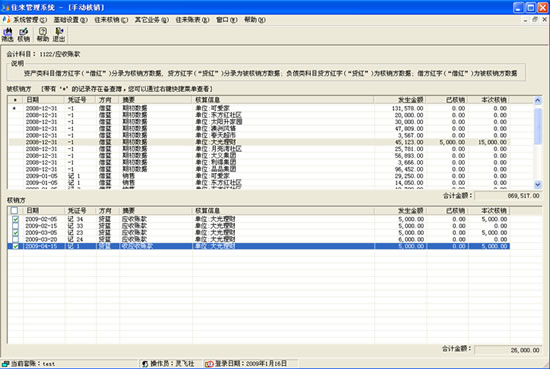The image size is (550, 369).
Task: Open the 基础设置 menu
Action: pyautogui.click(x=71, y=20)
